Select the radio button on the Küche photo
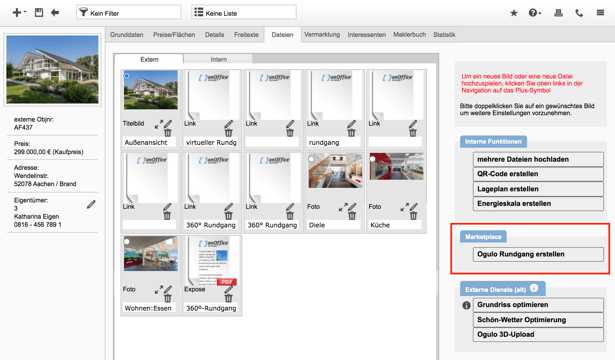The width and height of the screenshot is (615, 360). [373, 158]
